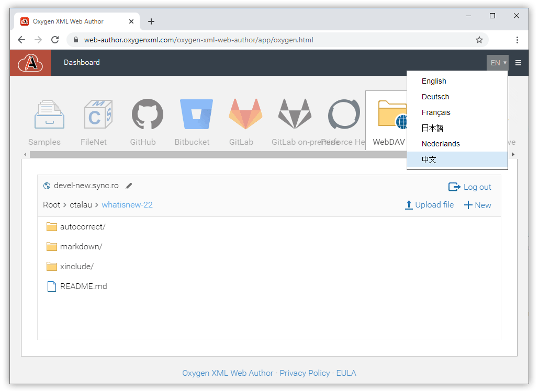Open a new browser tab
Viewport: 539px width, 392px height.
pos(151,21)
